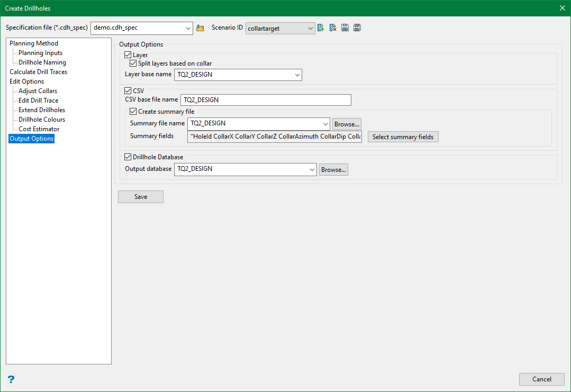This screenshot has height=392, width=571.
Task: Click the save all scenarios icon
Action: 357,28
